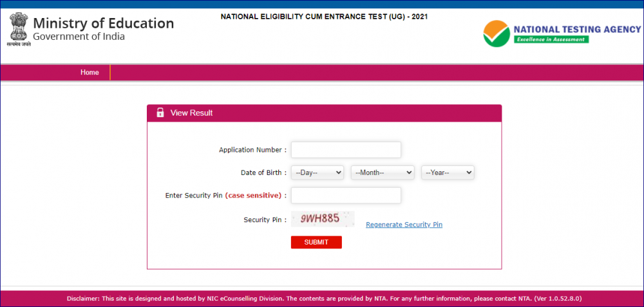Click the green Excellence in Assessment banner

pyautogui.click(x=551, y=39)
